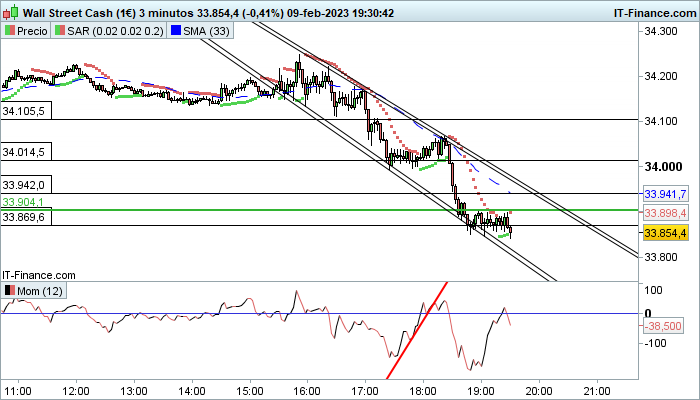
Task: Click the 100 momentum axis label
Action: tap(654, 290)
